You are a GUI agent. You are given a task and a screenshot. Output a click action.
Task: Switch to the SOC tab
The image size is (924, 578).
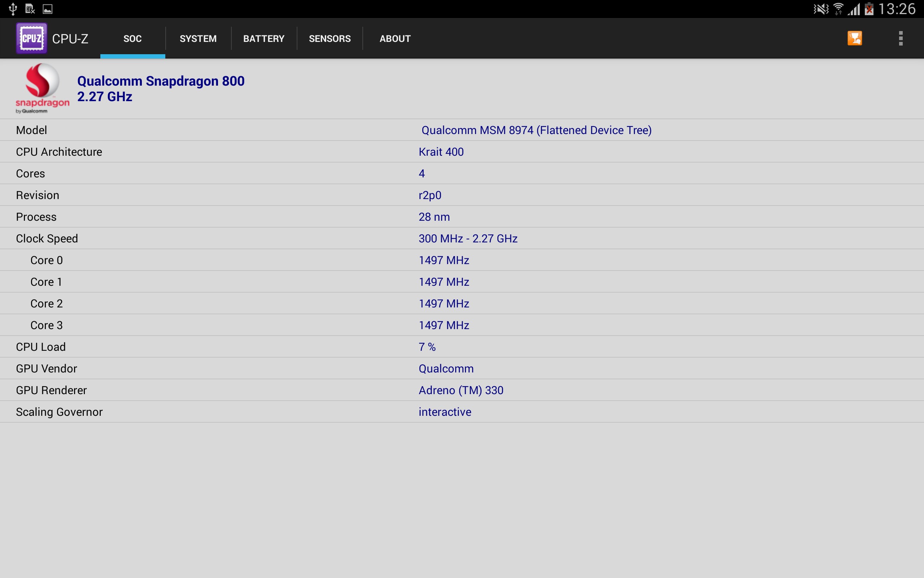point(132,39)
